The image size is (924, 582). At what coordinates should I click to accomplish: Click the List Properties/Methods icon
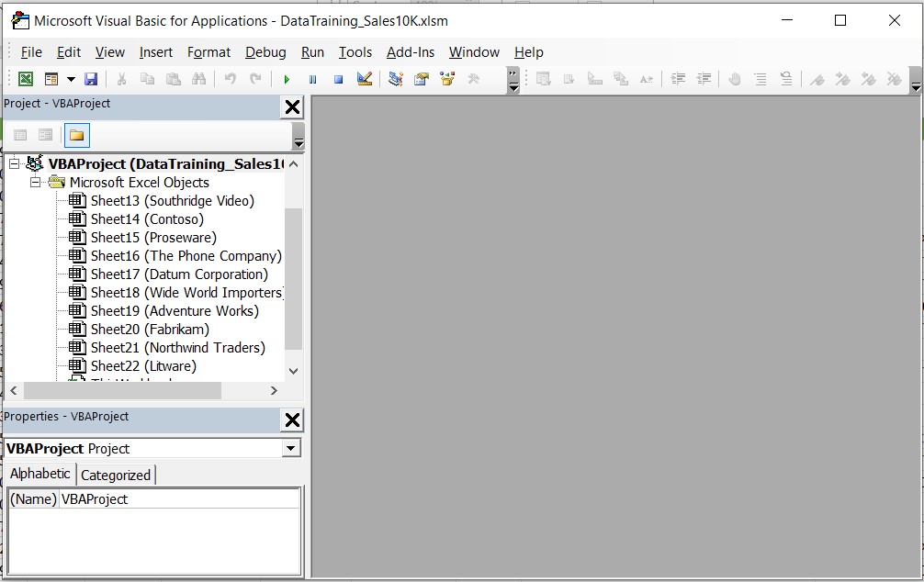point(544,79)
